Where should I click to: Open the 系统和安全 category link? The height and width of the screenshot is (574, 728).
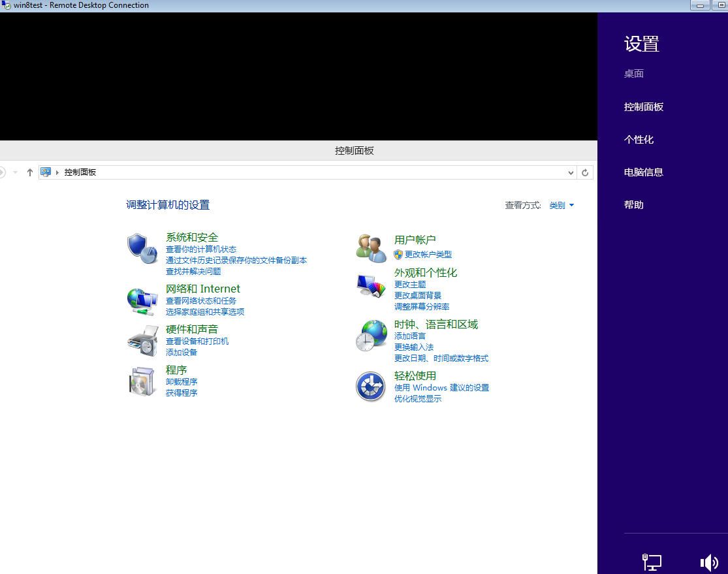pyautogui.click(x=192, y=237)
